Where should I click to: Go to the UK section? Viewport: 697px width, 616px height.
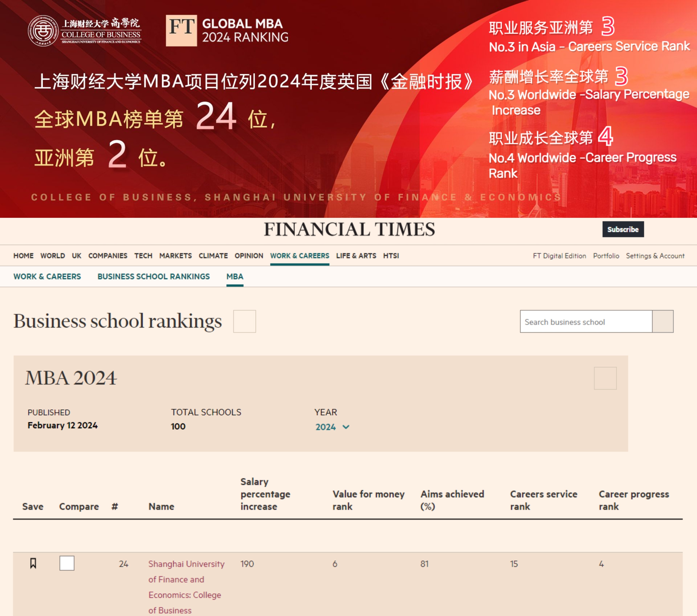pos(77,256)
